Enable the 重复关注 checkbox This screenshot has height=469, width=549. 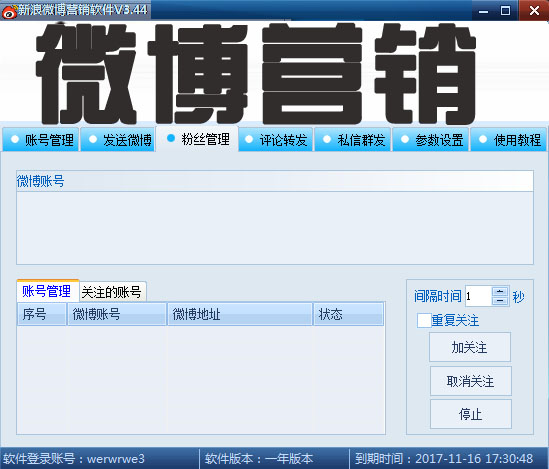[424, 320]
